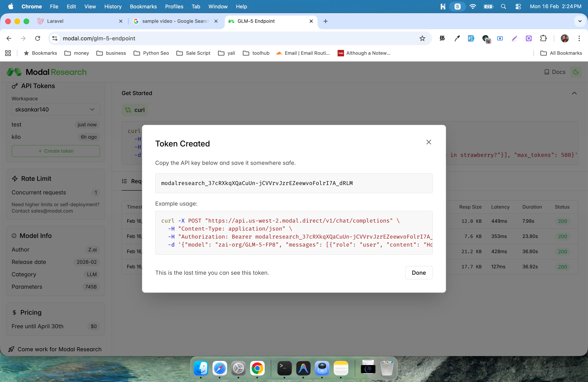Open the eyedropper extension in Chrome toolbar
588x382 pixels.
(457, 38)
